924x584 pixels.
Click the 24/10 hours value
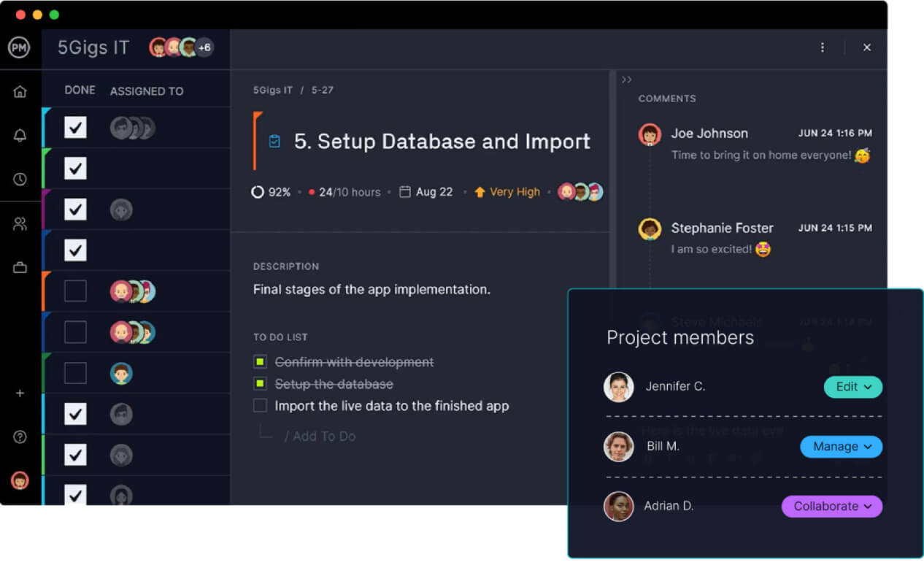coord(350,192)
